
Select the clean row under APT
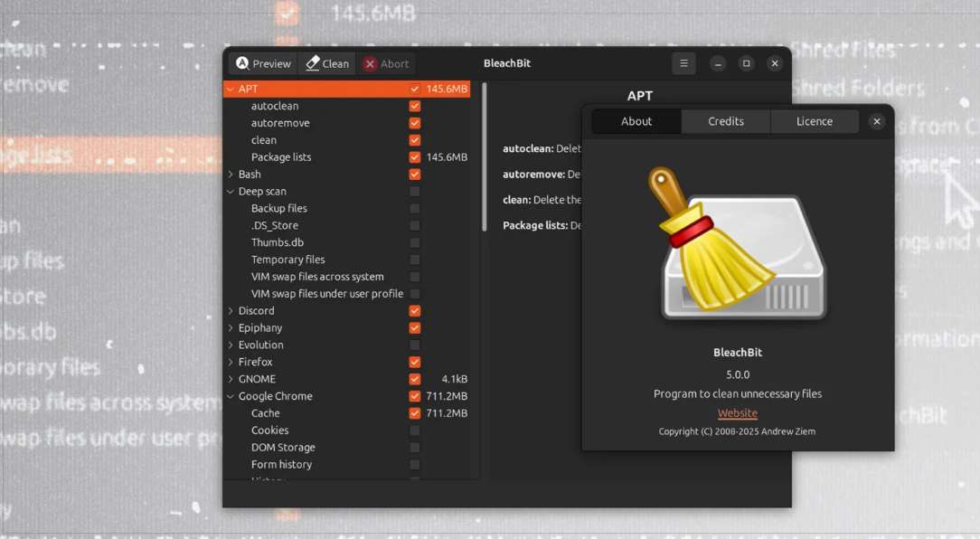(347, 140)
